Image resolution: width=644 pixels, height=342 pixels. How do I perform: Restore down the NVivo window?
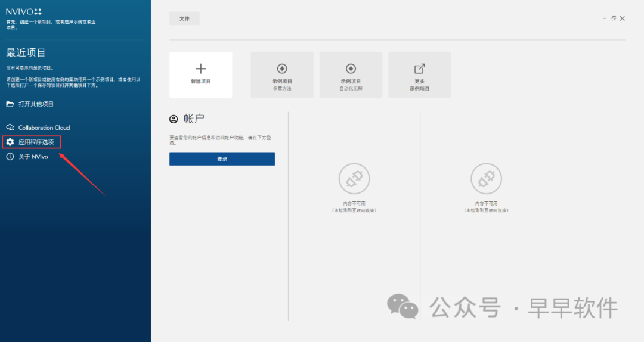coord(613,18)
